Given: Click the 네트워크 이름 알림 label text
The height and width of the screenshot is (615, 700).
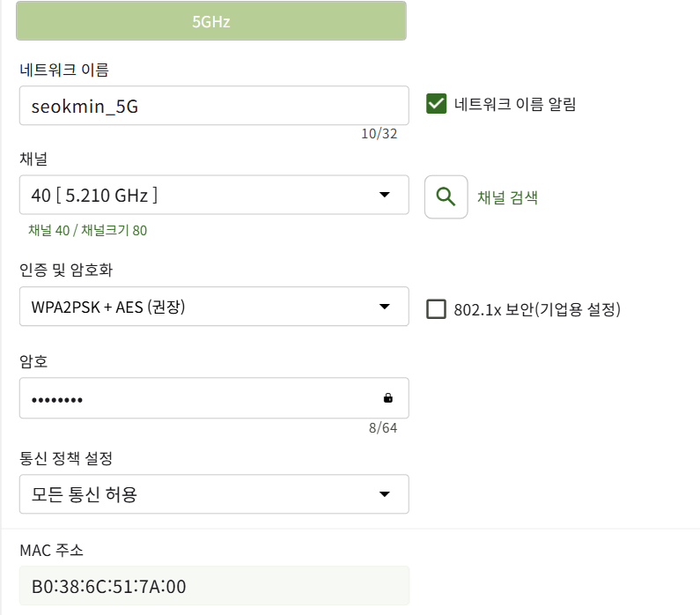Looking at the screenshot, I should point(515,104).
